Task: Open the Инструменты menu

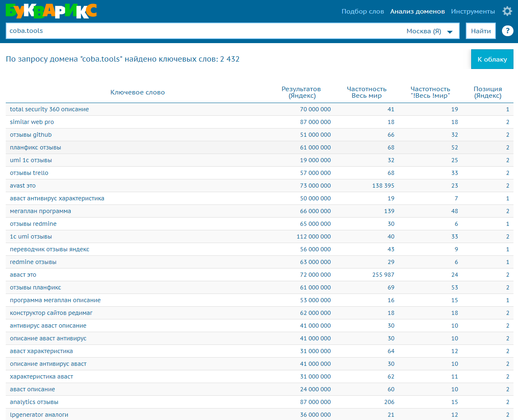Action: pos(473,11)
